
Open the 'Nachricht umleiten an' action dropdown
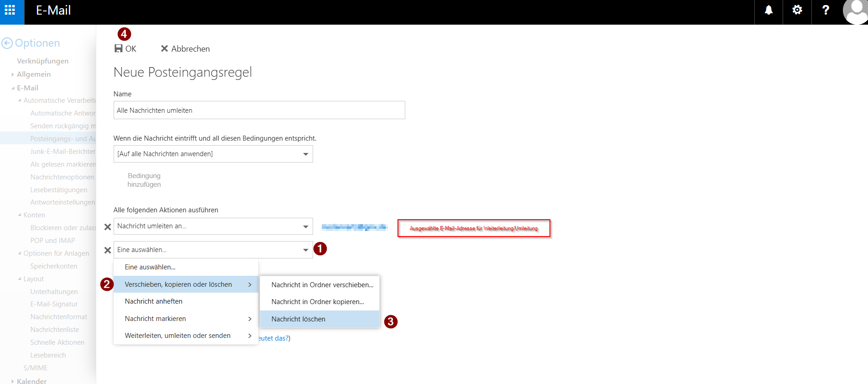coord(213,226)
